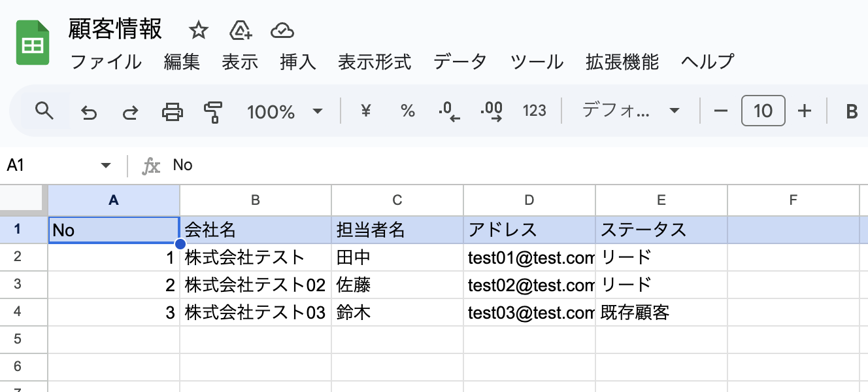
Task: Print the spreadsheet
Action: (x=173, y=112)
